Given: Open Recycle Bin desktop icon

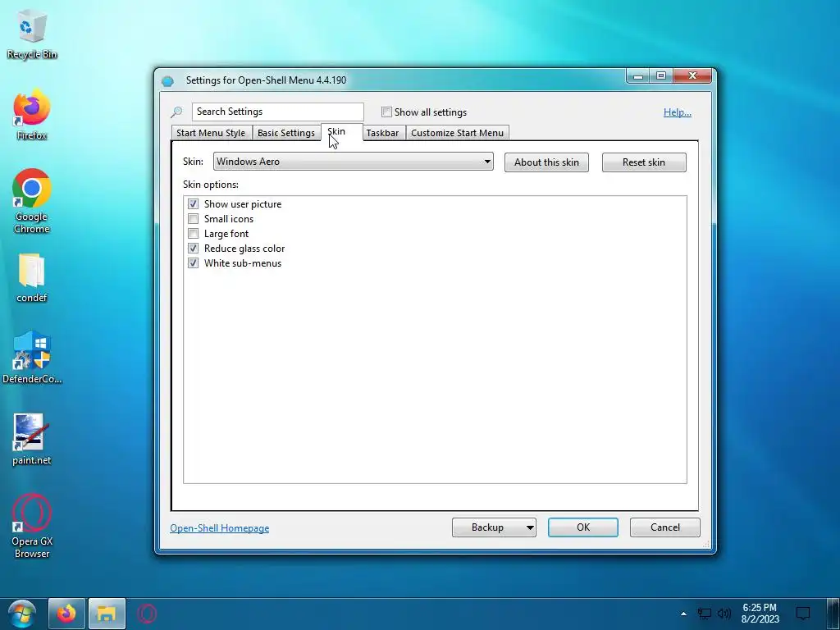Looking at the screenshot, I should pyautogui.click(x=32, y=32).
